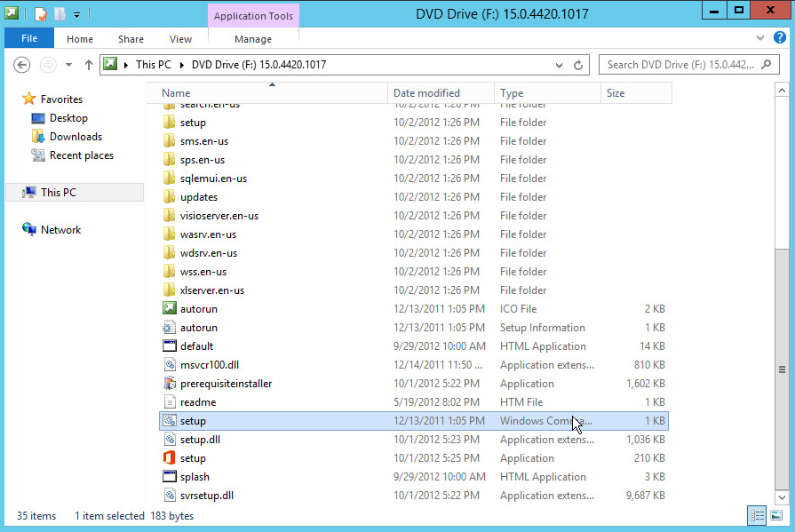Open the recent locations dropdown arrow
Screen dimensions: 795x532
(68, 65)
